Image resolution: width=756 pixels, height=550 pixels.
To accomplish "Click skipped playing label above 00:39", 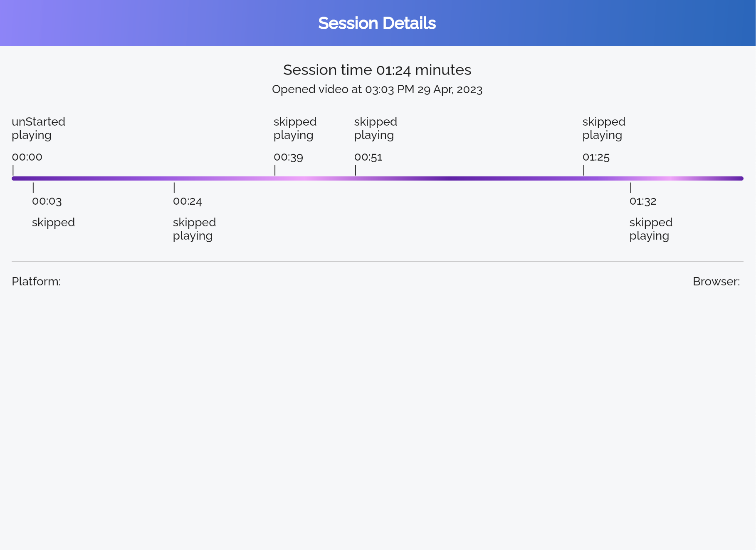I will 295,128.
